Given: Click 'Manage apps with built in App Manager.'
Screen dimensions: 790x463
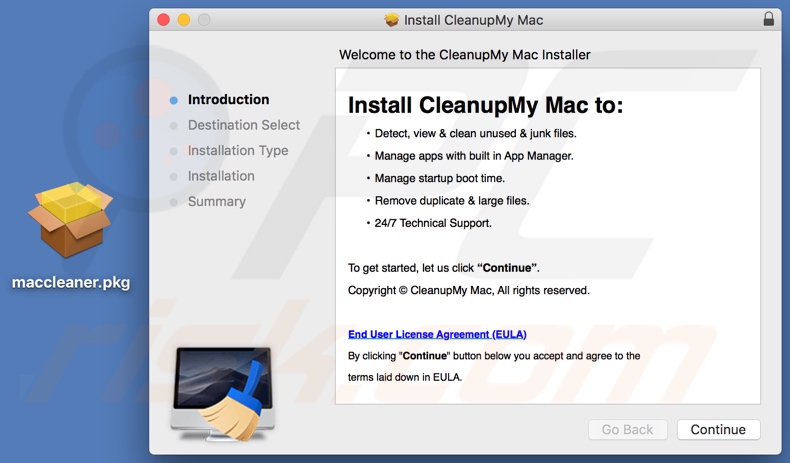Looking at the screenshot, I should click(474, 156).
